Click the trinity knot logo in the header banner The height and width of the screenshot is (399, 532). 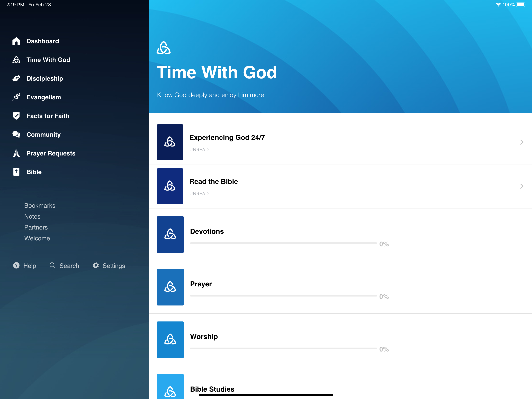(164, 48)
